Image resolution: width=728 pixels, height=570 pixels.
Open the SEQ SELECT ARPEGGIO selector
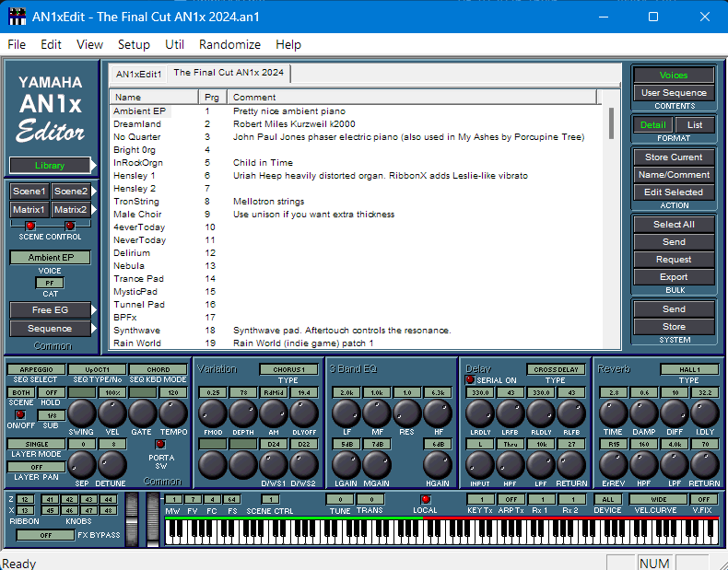coord(36,369)
